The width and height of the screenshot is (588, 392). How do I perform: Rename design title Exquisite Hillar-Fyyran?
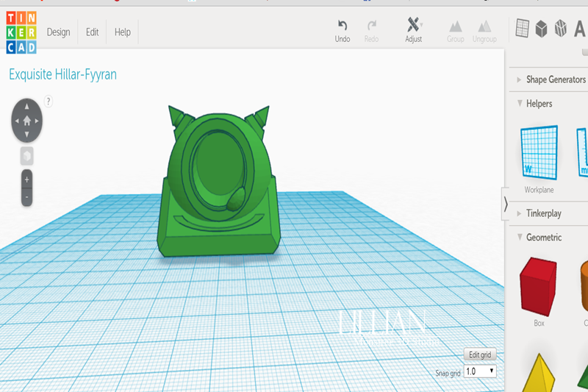point(62,74)
